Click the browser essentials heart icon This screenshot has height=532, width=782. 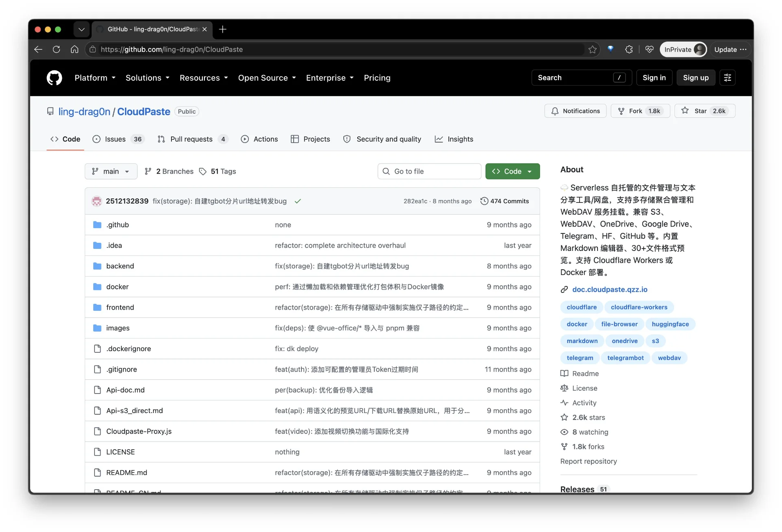(649, 49)
